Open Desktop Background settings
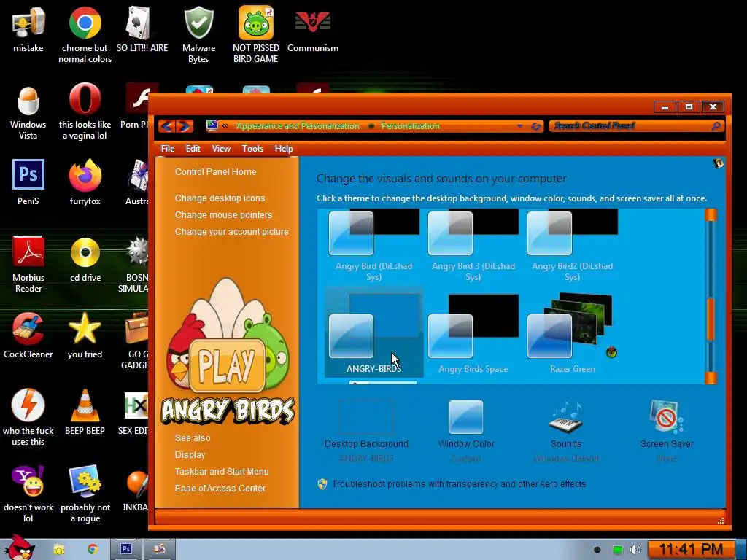The height and width of the screenshot is (560, 747). tap(366, 431)
